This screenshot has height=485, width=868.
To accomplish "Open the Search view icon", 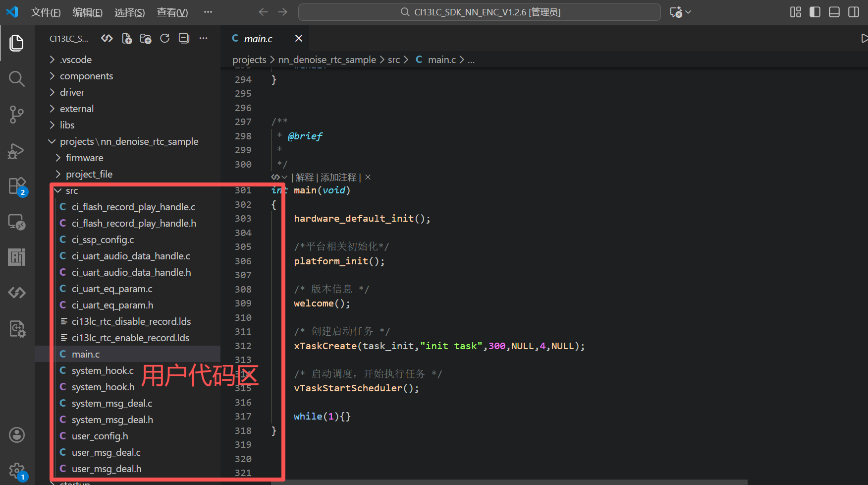I will coord(16,78).
